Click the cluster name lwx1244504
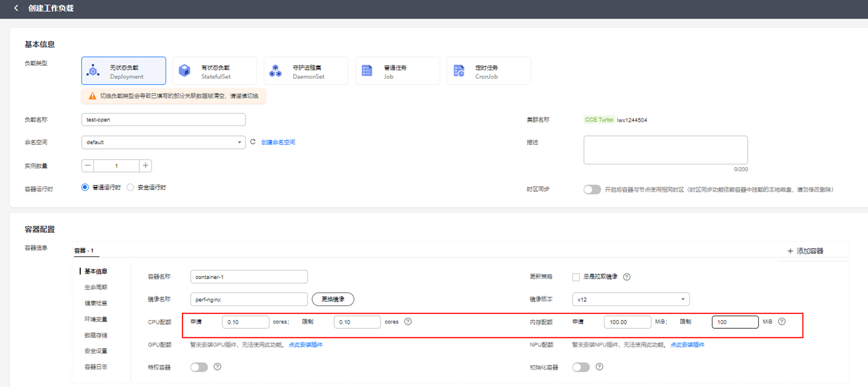Image resolution: width=868 pixels, height=387 pixels. (632, 120)
